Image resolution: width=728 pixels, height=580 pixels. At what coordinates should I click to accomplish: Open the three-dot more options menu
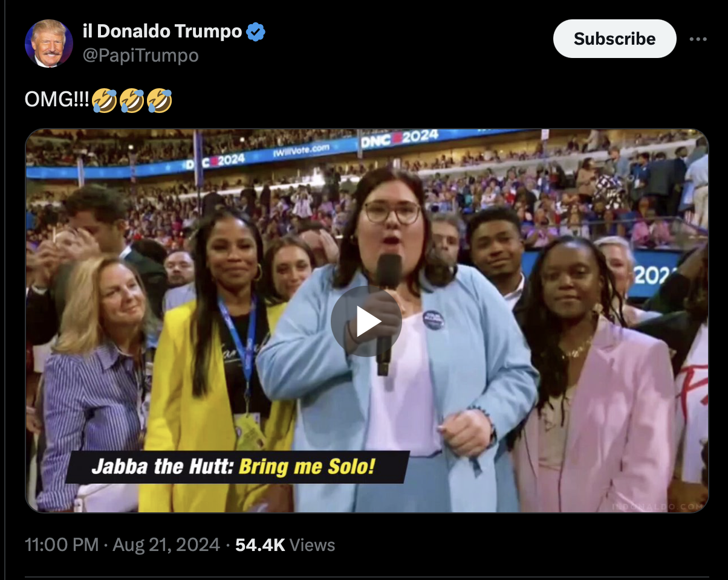(x=698, y=39)
